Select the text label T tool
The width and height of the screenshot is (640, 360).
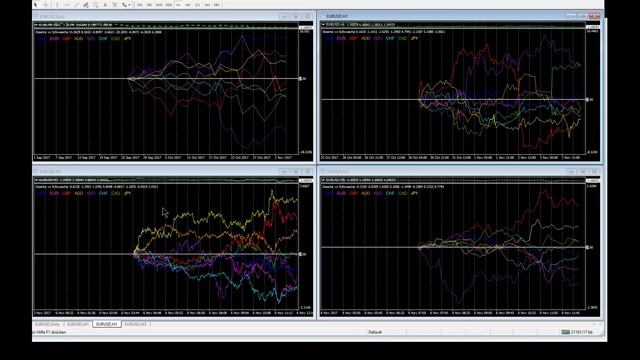click(114, 5)
